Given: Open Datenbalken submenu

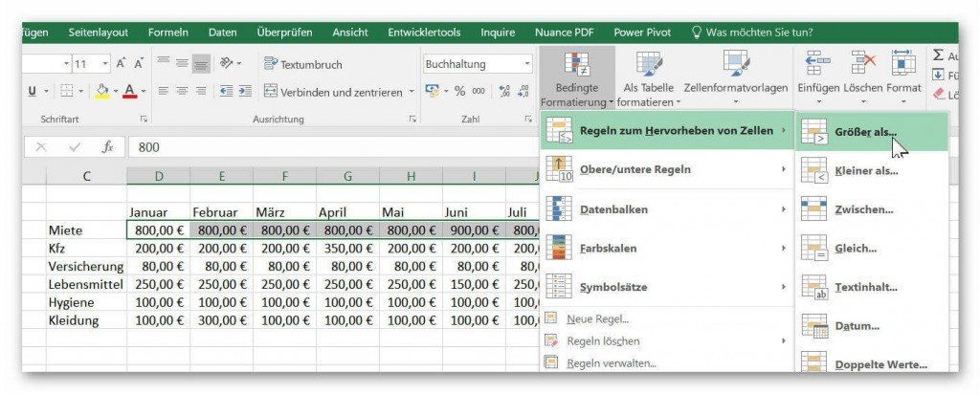Looking at the screenshot, I should [x=667, y=209].
